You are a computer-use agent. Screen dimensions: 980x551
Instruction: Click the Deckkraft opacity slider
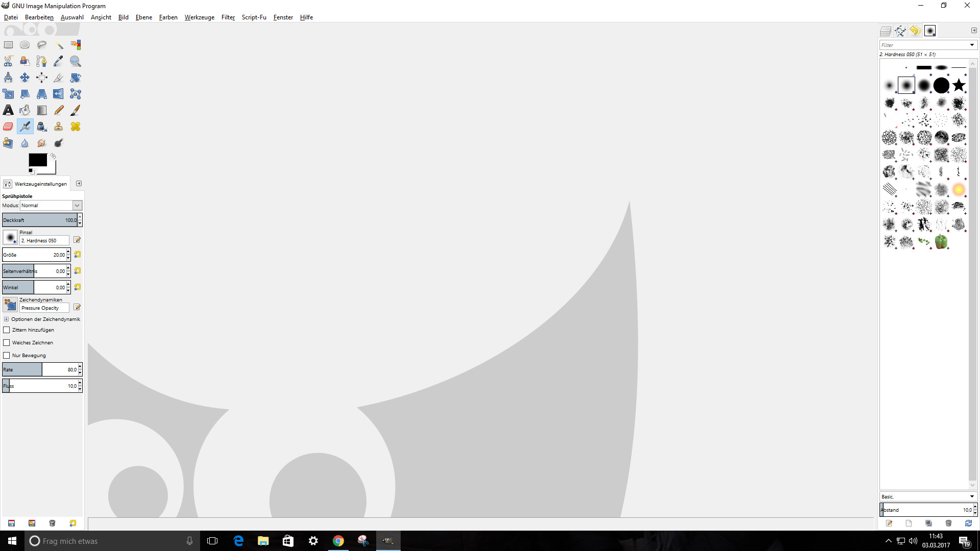(38, 220)
